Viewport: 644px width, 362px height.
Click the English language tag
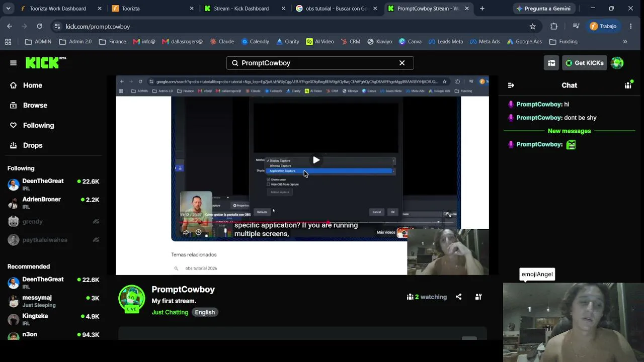205,312
